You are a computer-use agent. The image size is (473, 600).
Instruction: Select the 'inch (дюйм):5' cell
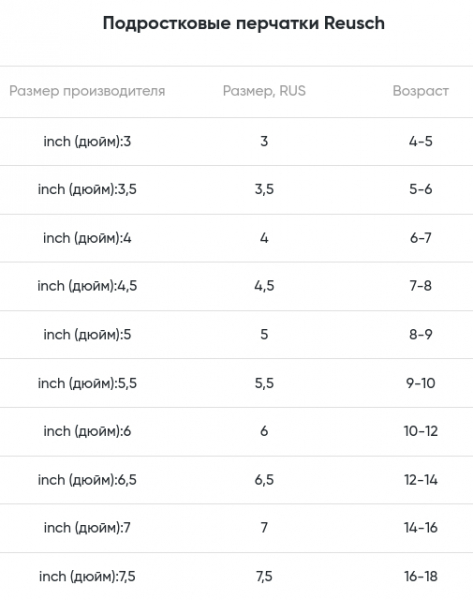(87, 335)
